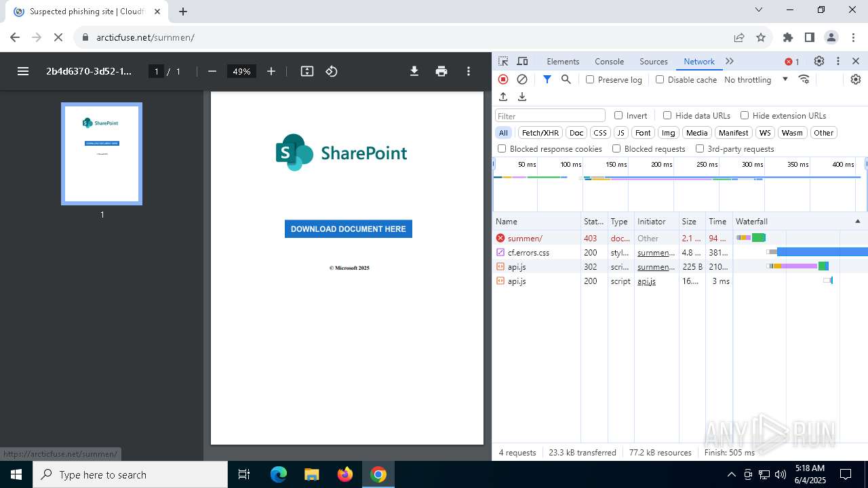
Task: Toggle the device toolbar in DevTools
Action: tap(522, 61)
